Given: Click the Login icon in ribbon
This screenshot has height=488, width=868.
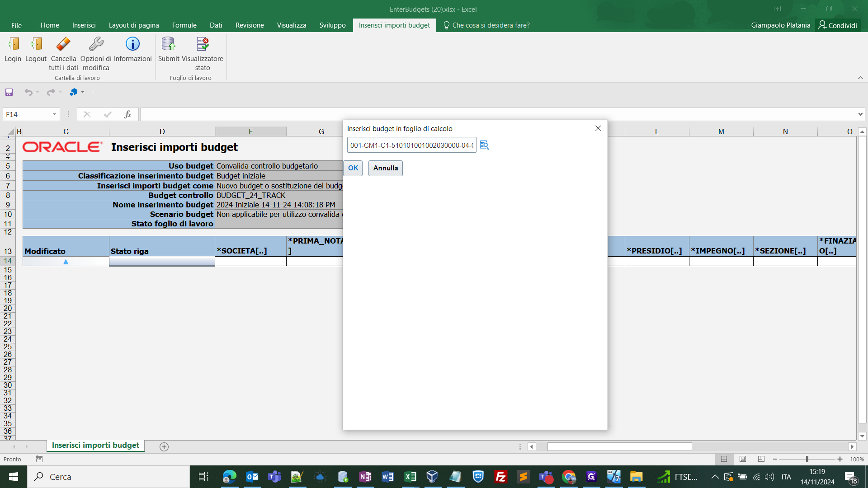Looking at the screenshot, I should pyautogui.click(x=13, y=44).
